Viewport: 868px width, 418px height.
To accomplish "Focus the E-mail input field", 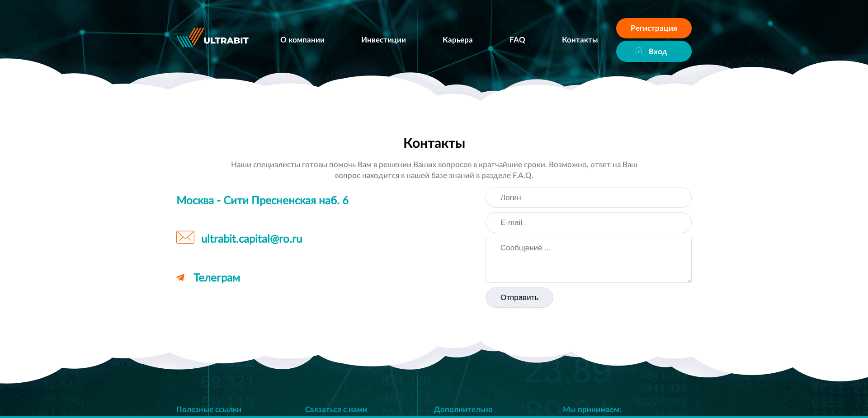I will point(588,222).
